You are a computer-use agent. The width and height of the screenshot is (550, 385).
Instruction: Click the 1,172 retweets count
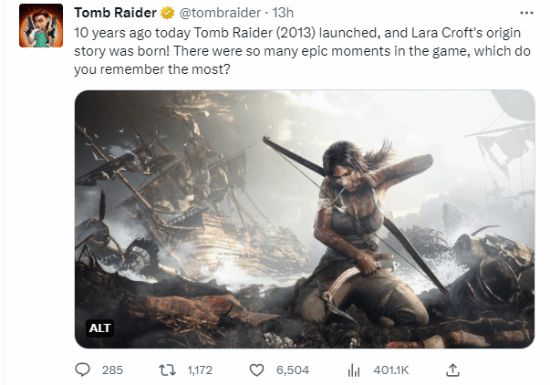click(x=200, y=370)
